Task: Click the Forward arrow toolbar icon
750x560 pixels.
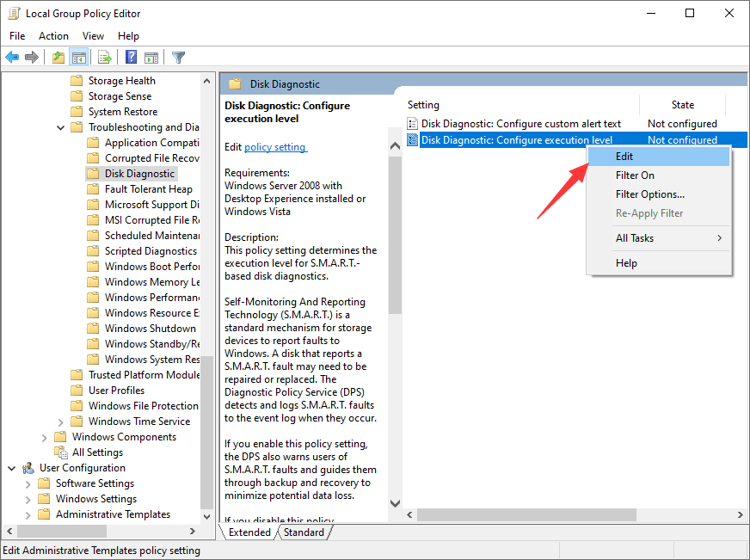Action: (x=32, y=58)
